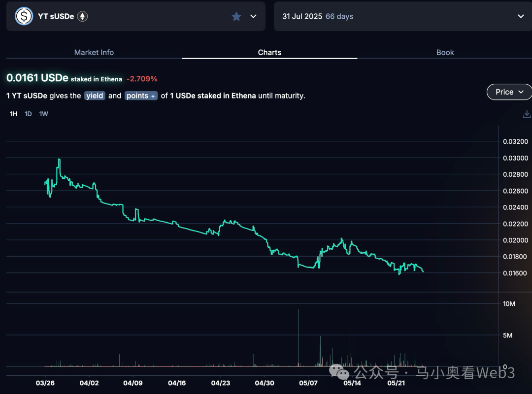Click the Ethereum network badge icon

click(x=82, y=16)
